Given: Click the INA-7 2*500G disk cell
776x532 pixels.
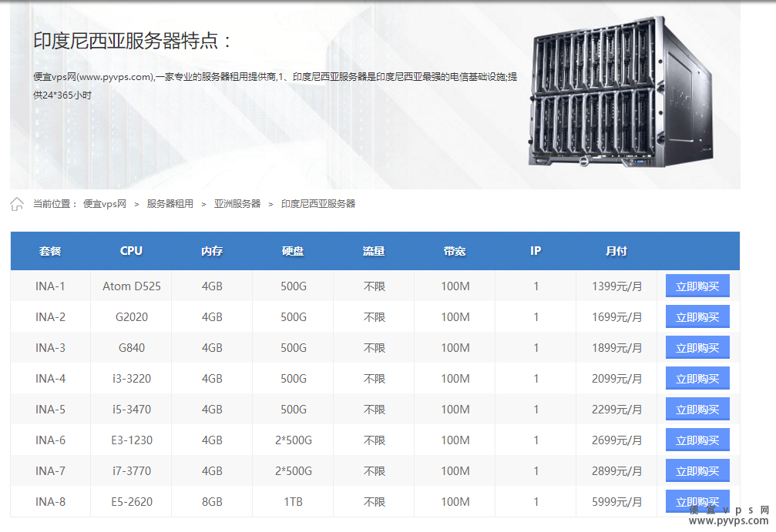Looking at the screenshot, I should point(294,470).
